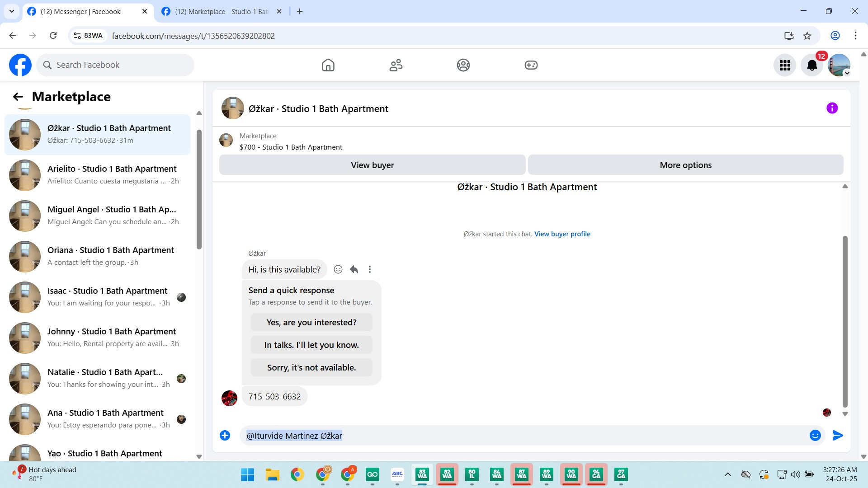Image resolution: width=868 pixels, height=488 pixels.
Task: Send quick reply 'In talks. I'll let you know.'
Action: [311, 345]
